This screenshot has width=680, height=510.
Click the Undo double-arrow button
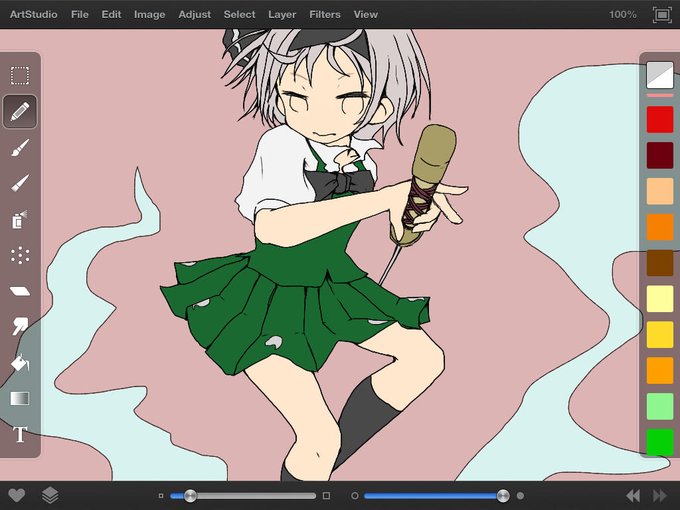[633, 495]
